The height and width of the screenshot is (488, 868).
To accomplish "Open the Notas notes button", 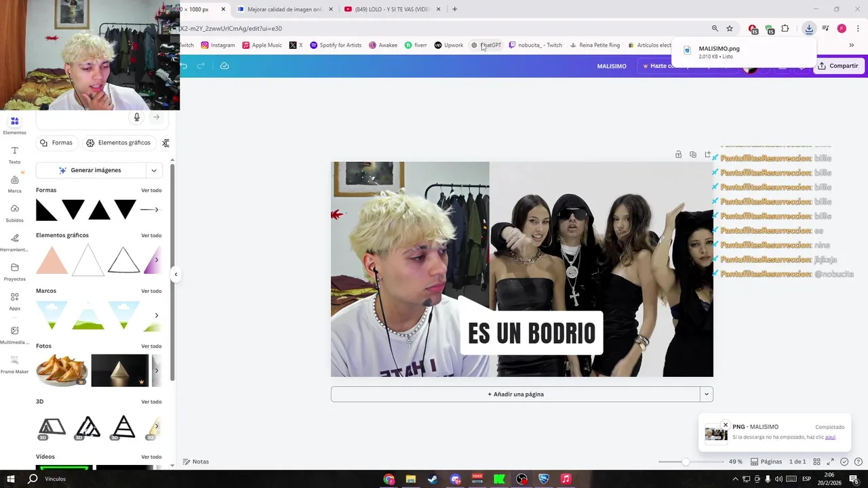I will click(196, 462).
